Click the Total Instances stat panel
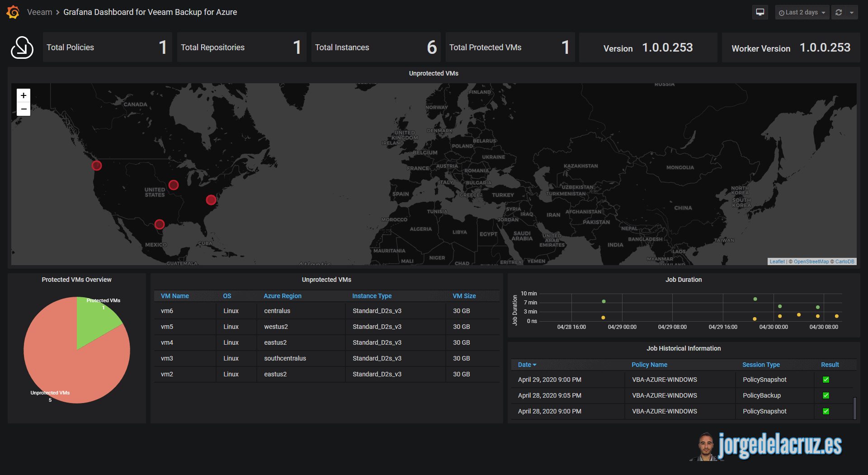This screenshot has width=868, height=475. 376,47
